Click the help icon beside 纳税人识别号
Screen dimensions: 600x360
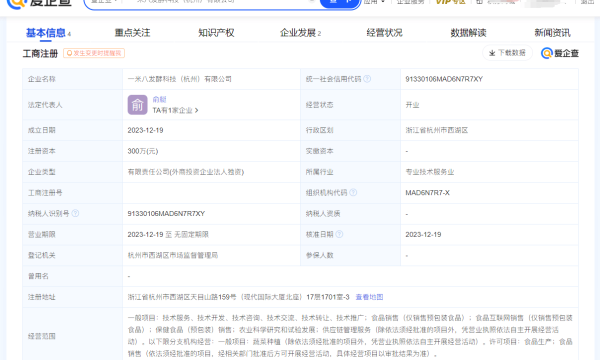click(x=75, y=213)
